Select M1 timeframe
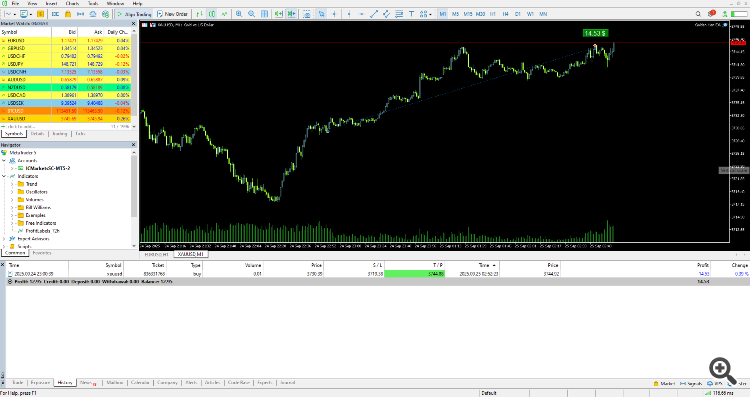The width and height of the screenshot is (750, 397). (442, 14)
